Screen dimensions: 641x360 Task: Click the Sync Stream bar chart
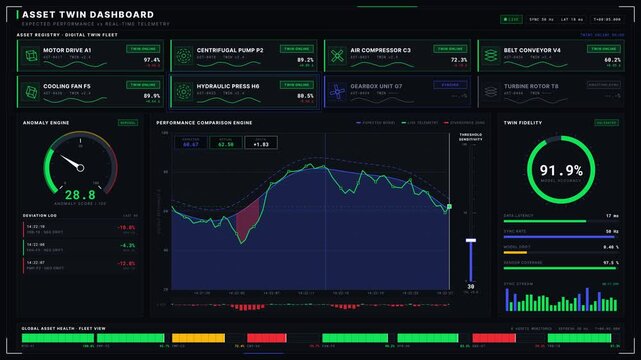[x=561, y=300]
